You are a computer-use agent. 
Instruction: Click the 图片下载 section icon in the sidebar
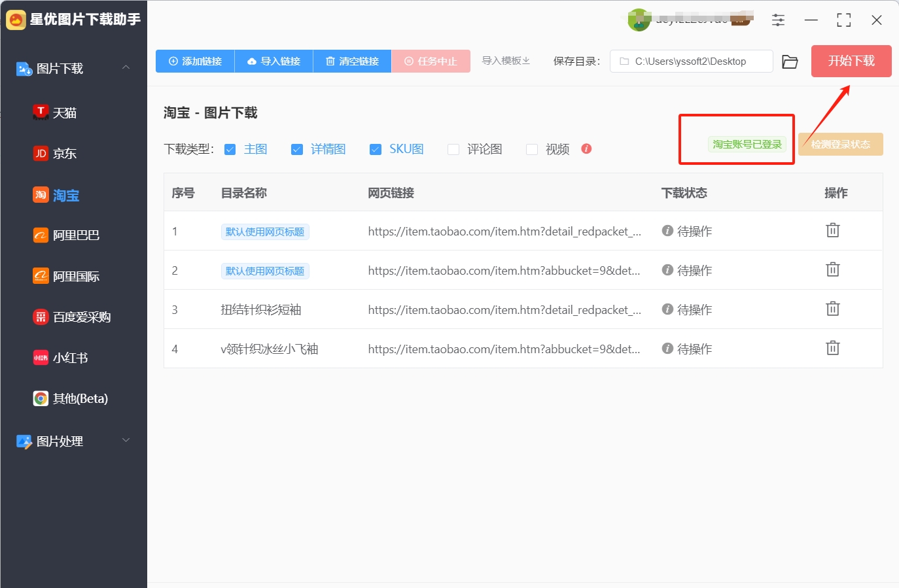click(24, 69)
